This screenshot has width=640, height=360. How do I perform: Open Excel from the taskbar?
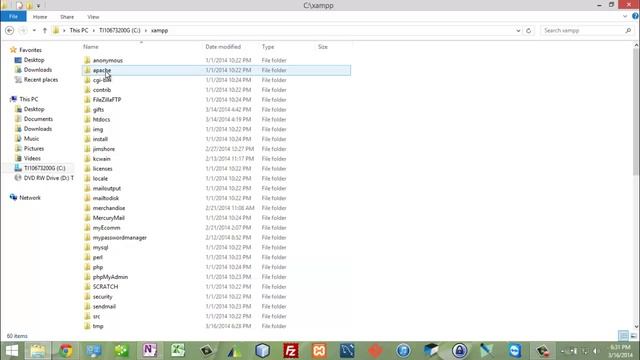coord(178,351)
